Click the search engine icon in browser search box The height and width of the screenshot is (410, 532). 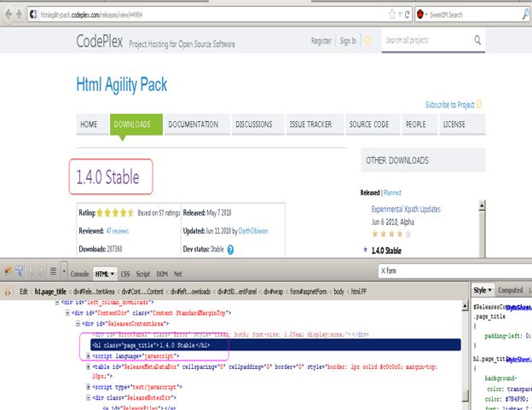(420, 14)
